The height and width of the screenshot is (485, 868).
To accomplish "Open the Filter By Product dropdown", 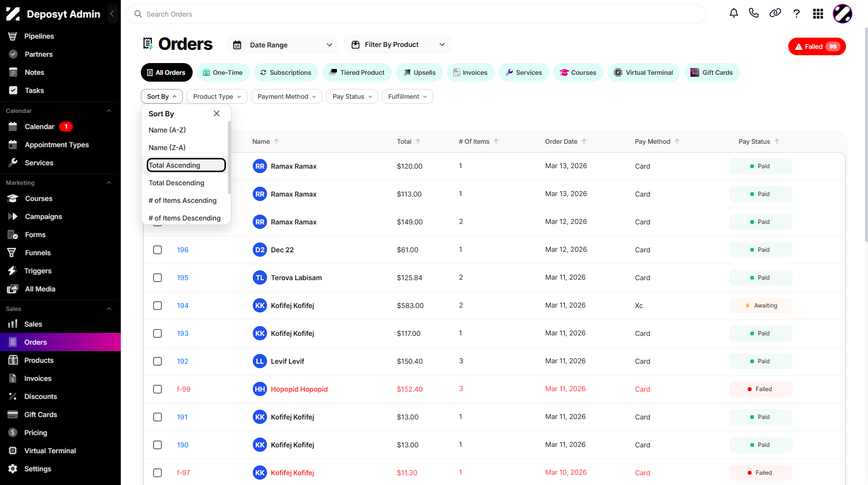I will [398, 44].
